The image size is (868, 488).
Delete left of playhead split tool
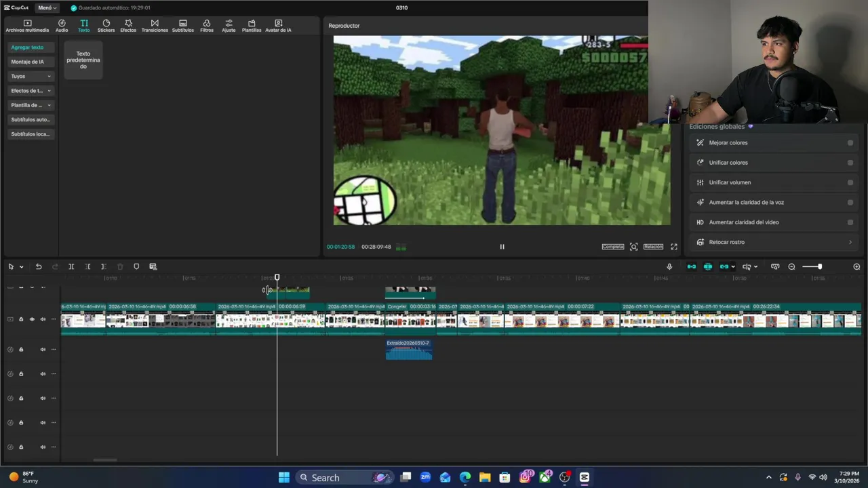pos(87,266)
